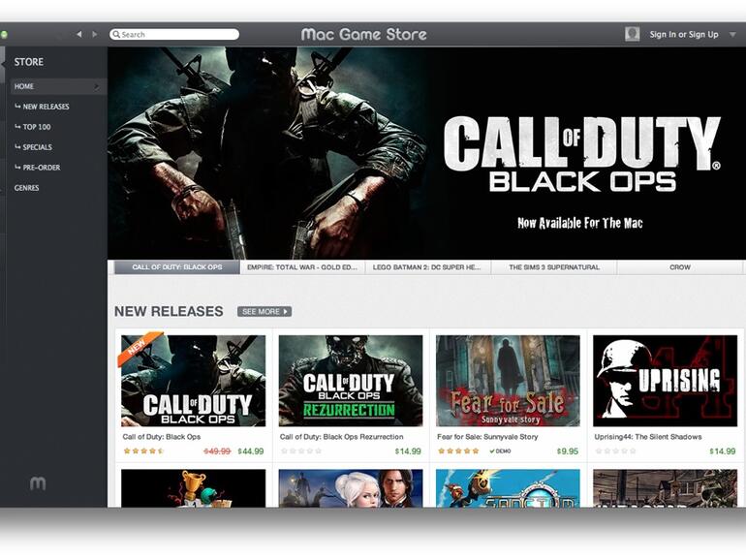Click the title Call of Duty: Black Ops
The height and width of the screenshot is (560, 746).
(162, 437)
